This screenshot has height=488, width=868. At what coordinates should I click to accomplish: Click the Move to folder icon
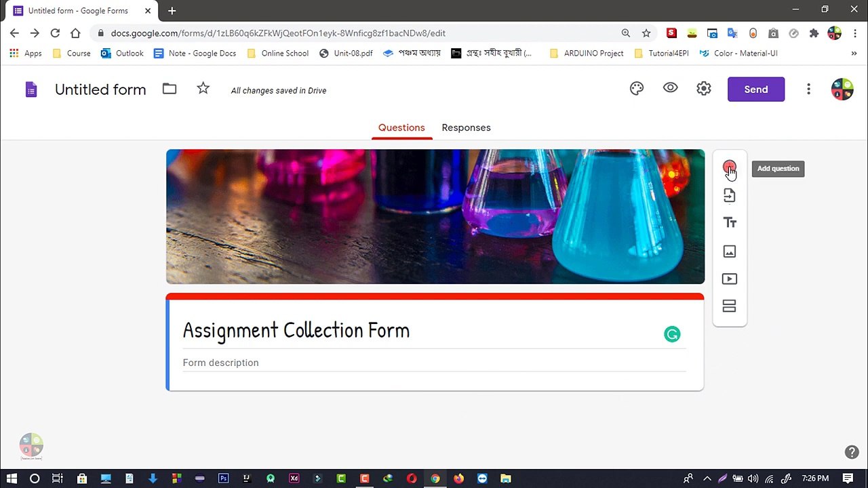(170, 89)
